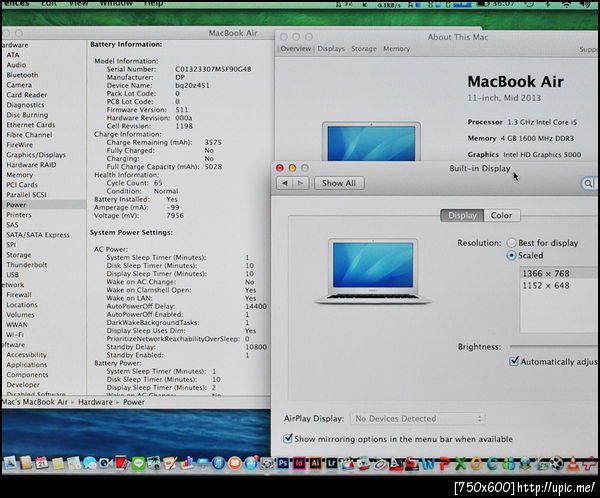Select Developer in the sidebar
The image size is (600, 498).
point(23,385)
